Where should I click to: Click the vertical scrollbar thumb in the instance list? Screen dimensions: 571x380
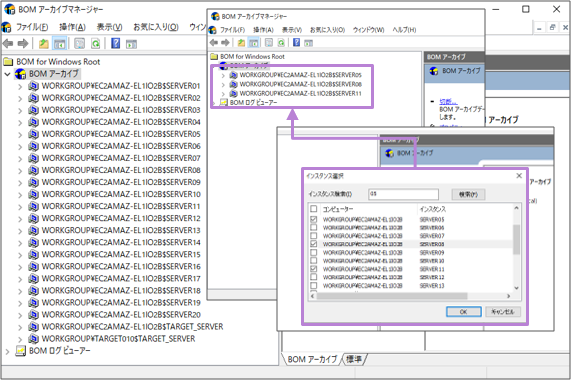click(x=516, y=240)
